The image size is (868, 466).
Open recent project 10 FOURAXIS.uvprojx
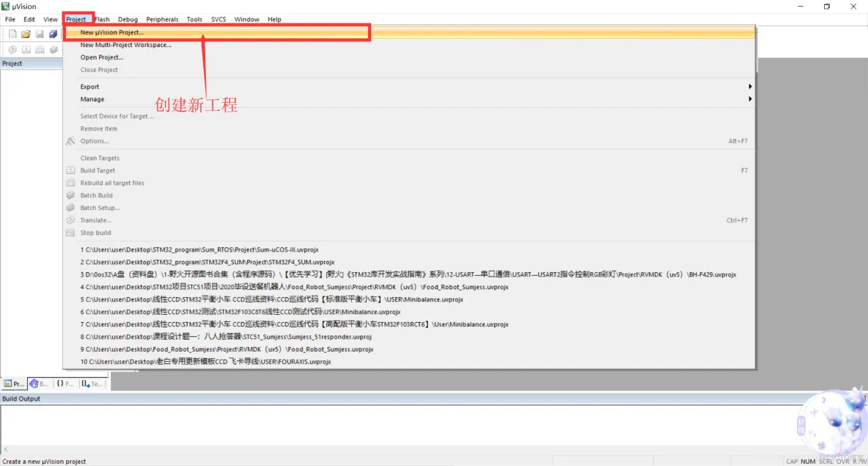tap(409, 362)
